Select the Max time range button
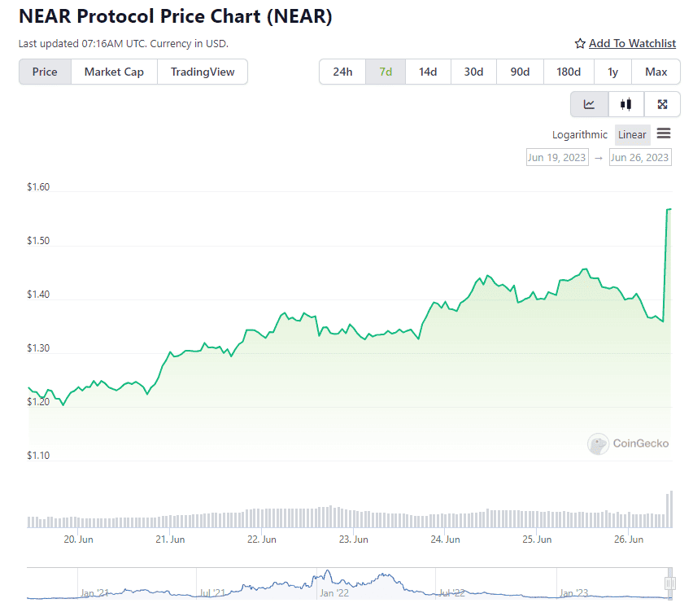The width and height of the screenshot is (693, 616). (656, 72)
